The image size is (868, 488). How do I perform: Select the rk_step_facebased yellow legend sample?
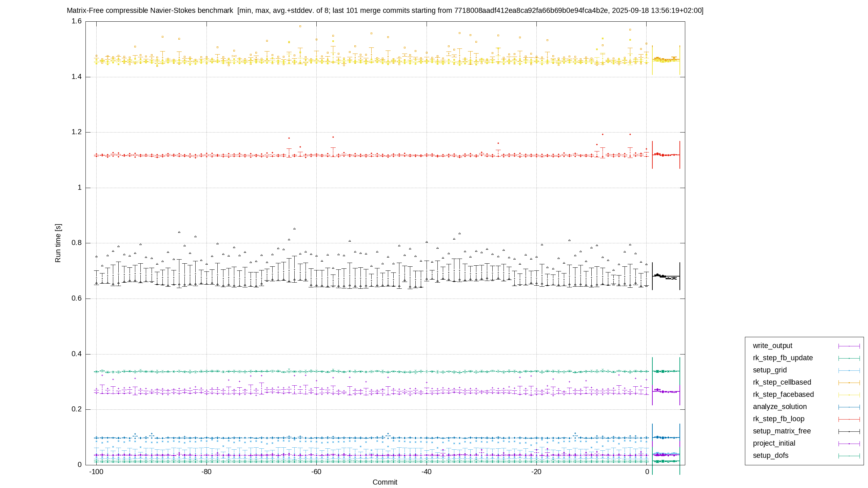click(849, 395)
